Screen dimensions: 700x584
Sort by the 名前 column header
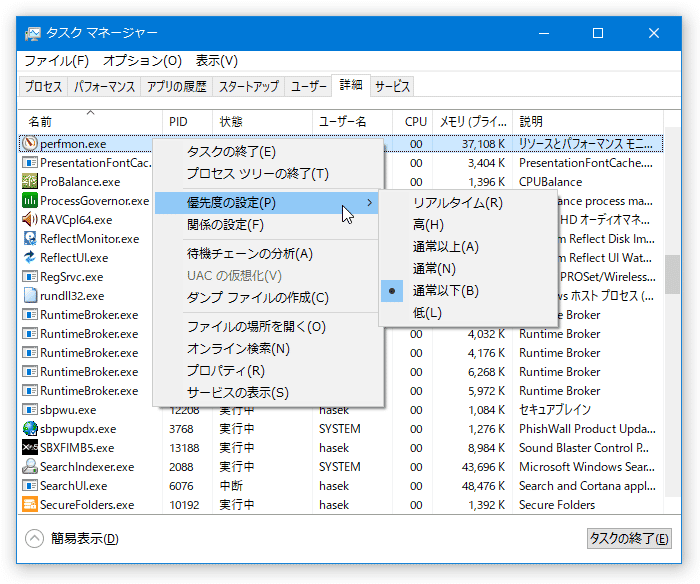(x=90, y=121)
